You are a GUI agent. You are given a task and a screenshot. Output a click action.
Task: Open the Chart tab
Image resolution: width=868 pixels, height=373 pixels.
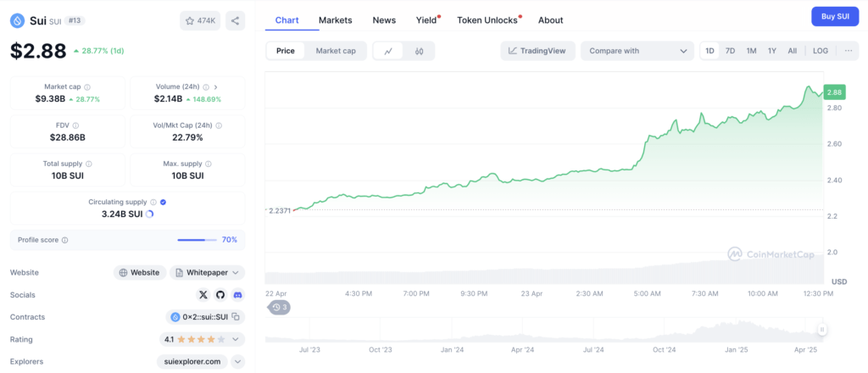pos(287,20)
